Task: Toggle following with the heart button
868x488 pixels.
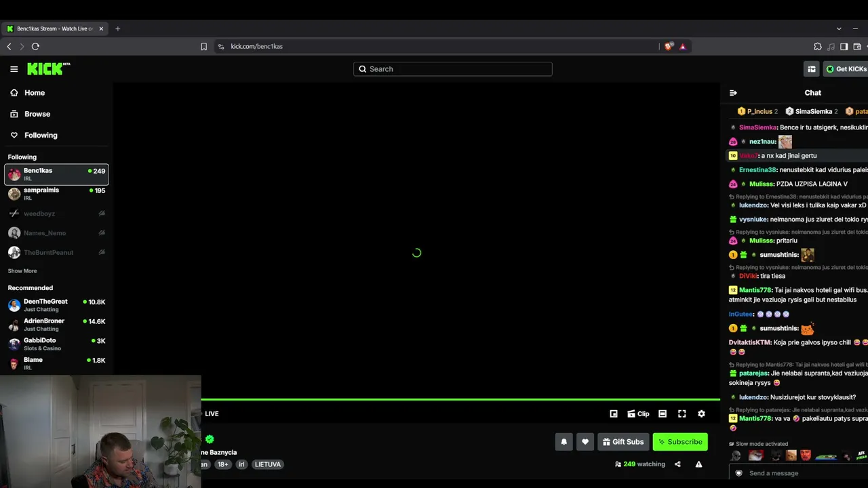Action: click(x=585, y=442)
